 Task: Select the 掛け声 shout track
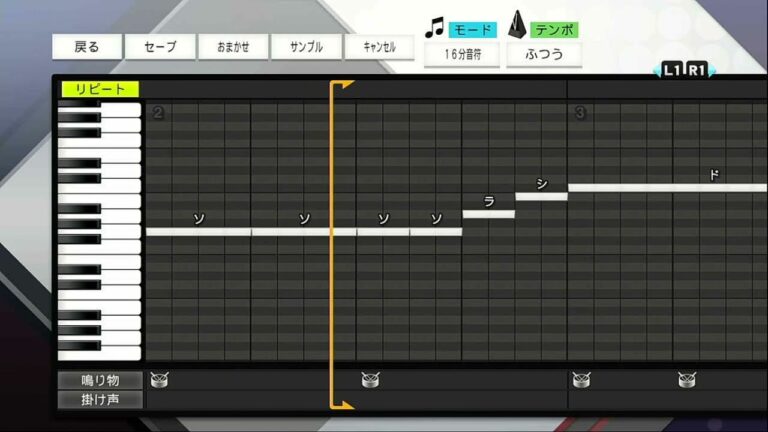(x=100, y=399)
